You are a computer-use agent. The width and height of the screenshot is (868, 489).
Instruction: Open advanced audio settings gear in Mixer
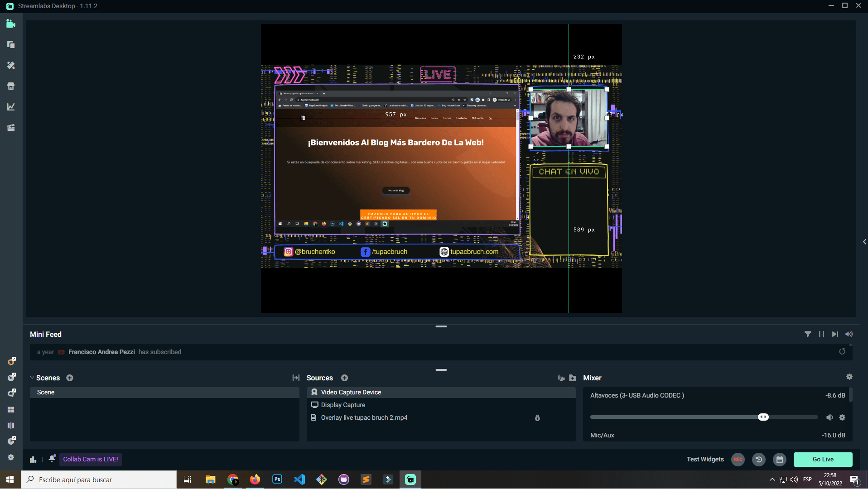850,377
